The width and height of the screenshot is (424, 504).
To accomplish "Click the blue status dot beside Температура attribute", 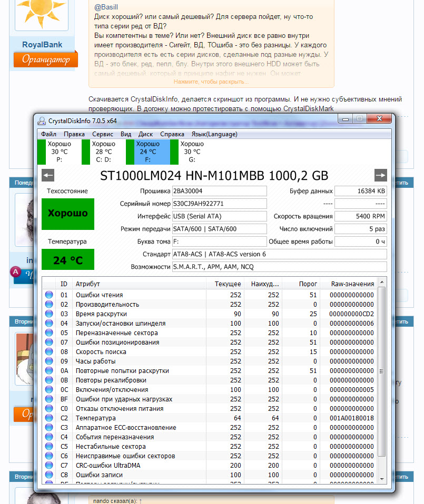I will [x=50, y=418].
